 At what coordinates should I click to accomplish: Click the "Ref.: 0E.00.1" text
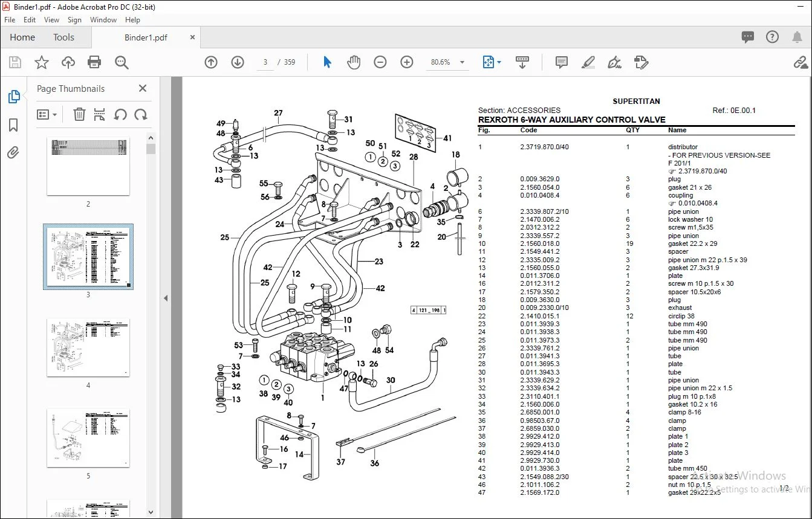pyautogui.click(x=734, y=111)
